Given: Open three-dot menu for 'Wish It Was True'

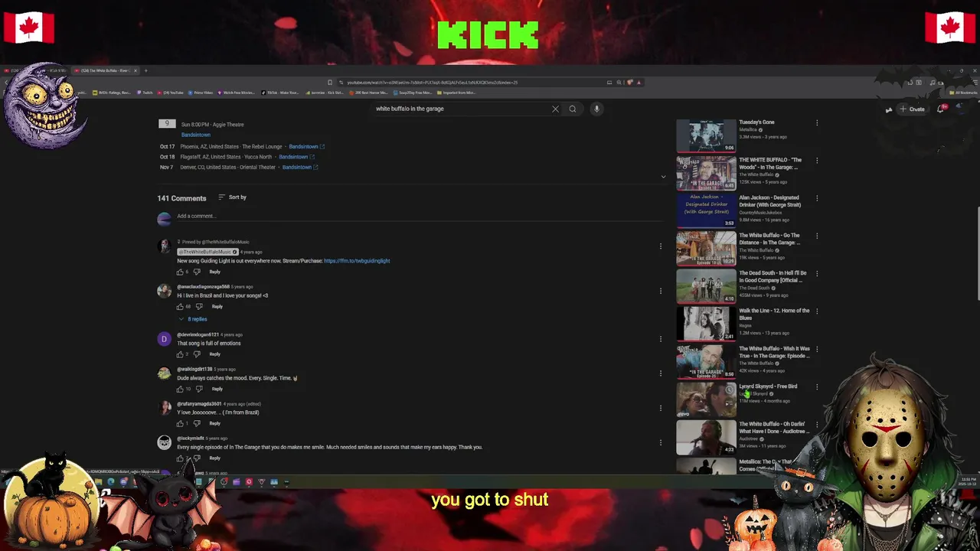Looking at the screenshot, I should click(x=817, y=349).
